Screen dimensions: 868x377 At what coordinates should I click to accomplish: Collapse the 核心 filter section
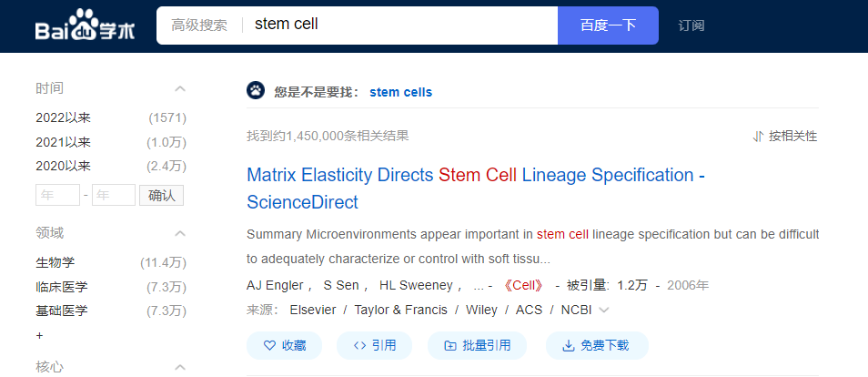(180, 367)
